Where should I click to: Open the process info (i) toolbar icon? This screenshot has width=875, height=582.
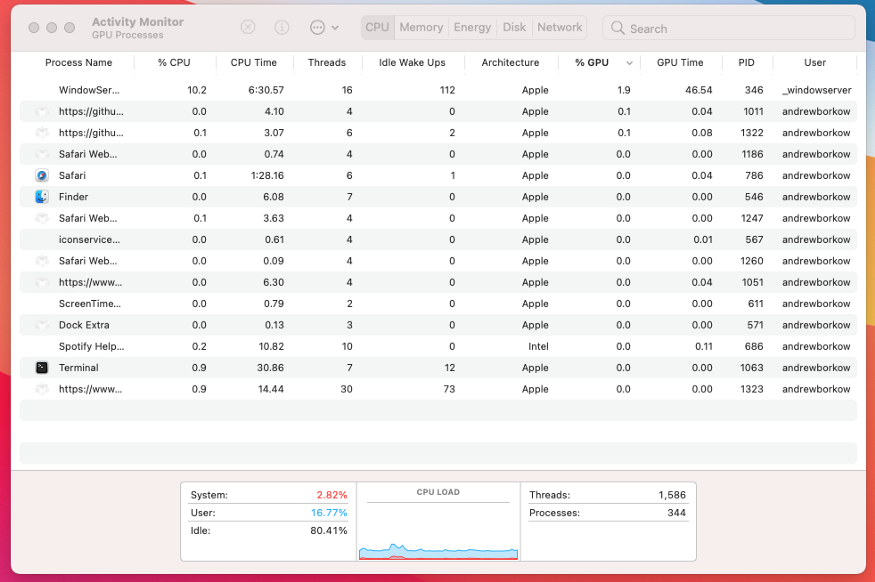[282, 27]
